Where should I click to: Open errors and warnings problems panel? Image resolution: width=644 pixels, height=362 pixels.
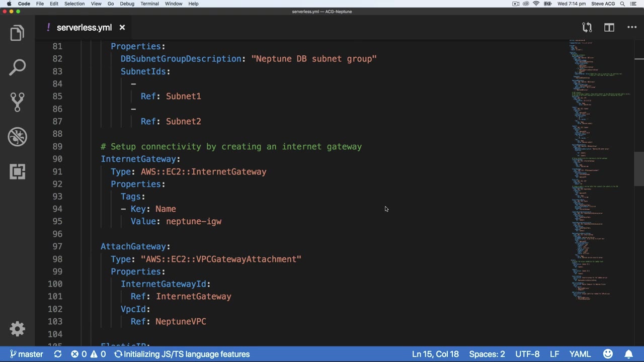tap(88, 354)
